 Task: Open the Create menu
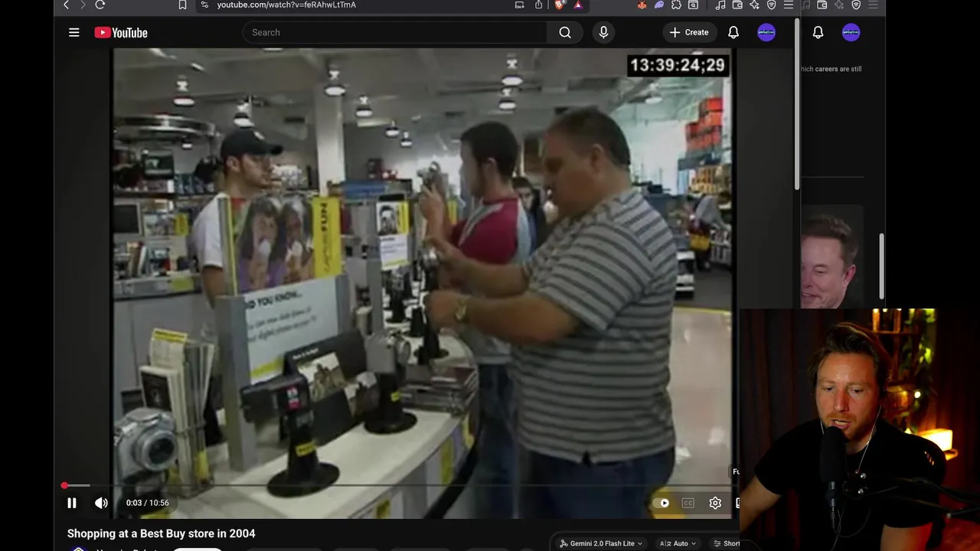[689, 32]
